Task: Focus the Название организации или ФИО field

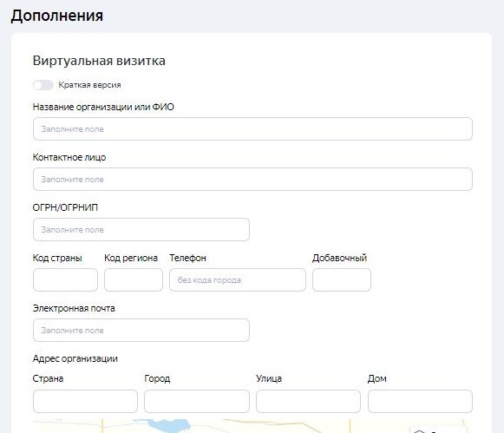Action: point(252,129)
